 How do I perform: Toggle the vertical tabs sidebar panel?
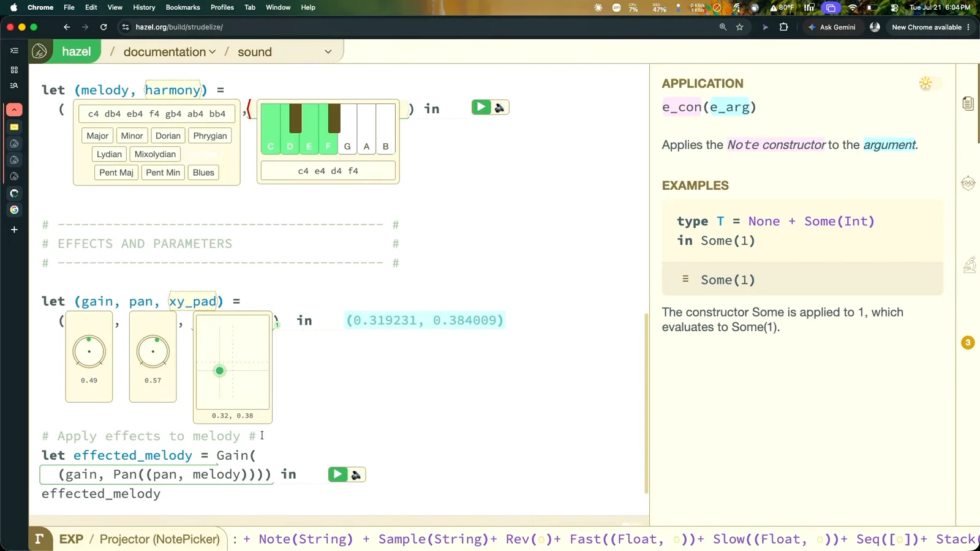point(14,51)
